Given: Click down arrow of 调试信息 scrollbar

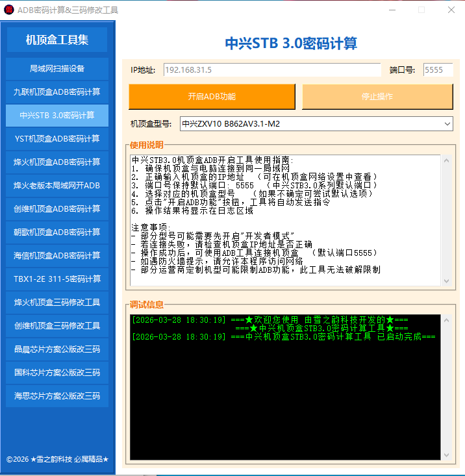Looking at the screenshot, I should pos(446,455).
